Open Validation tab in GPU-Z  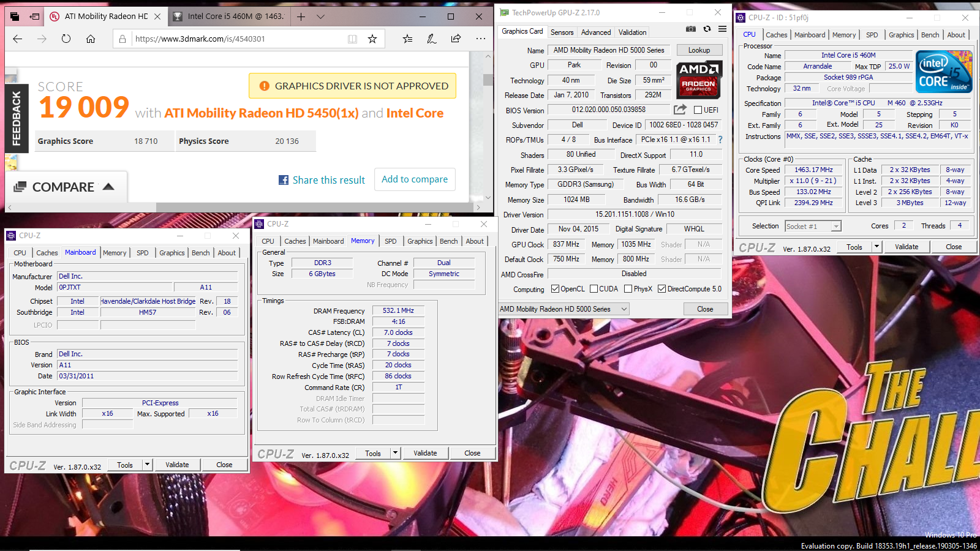coord(632,32)
